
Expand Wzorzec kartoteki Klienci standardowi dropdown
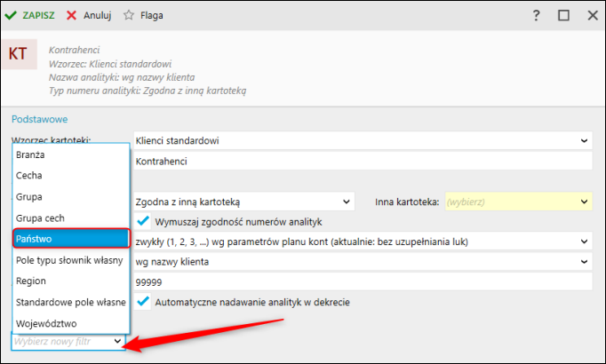point(584,140)
